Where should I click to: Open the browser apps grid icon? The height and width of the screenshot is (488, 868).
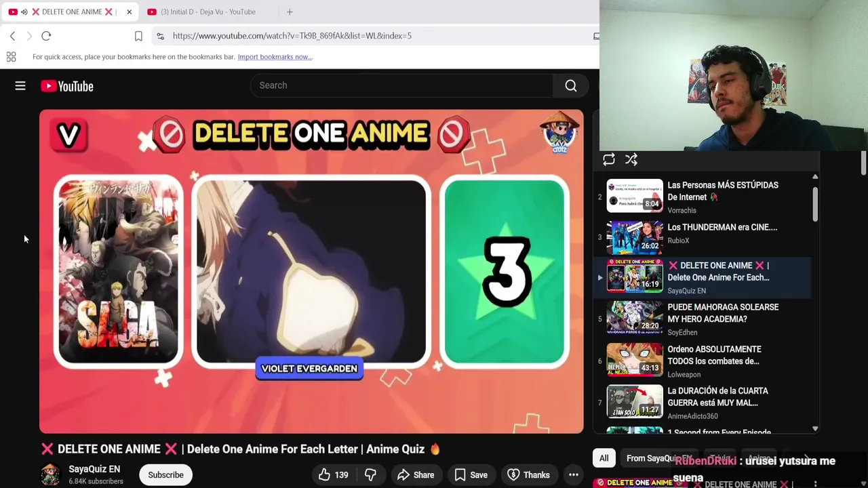tap(11, 57)
